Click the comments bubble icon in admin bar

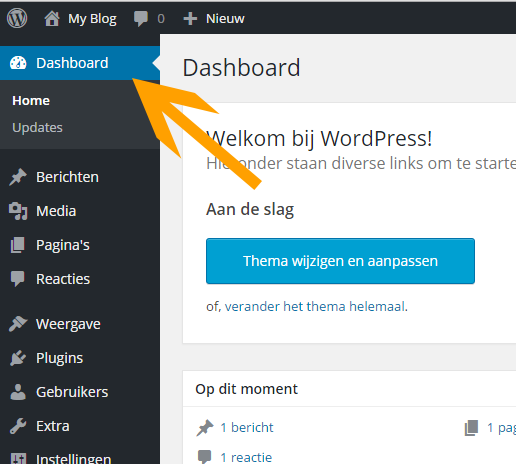(141, 18)
